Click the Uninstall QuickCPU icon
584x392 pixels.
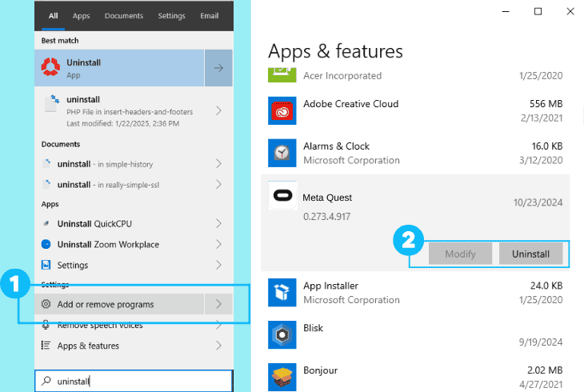point(46,223)
